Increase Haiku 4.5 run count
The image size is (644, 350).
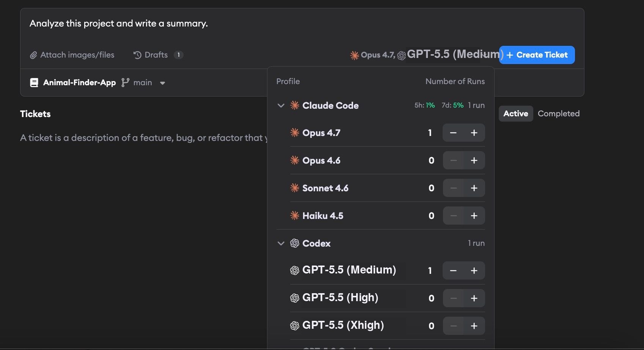474,216
